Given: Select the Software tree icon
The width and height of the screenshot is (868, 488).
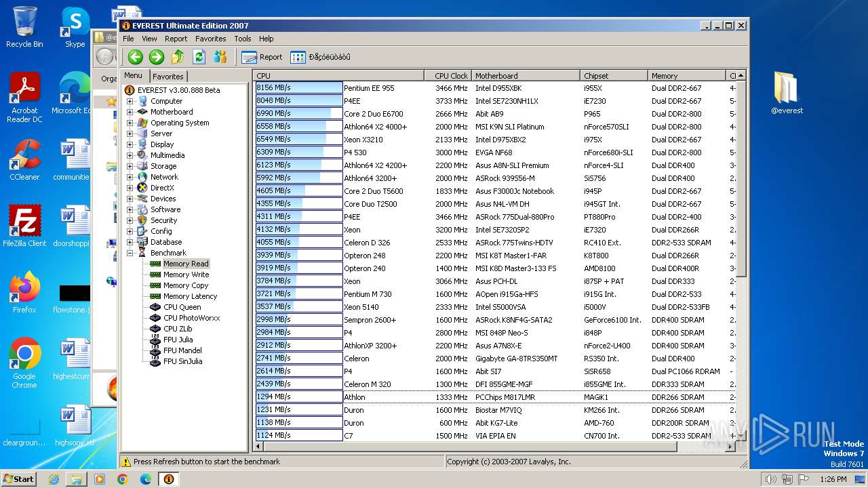Looking at the screenshot, I should click(142, 209).
